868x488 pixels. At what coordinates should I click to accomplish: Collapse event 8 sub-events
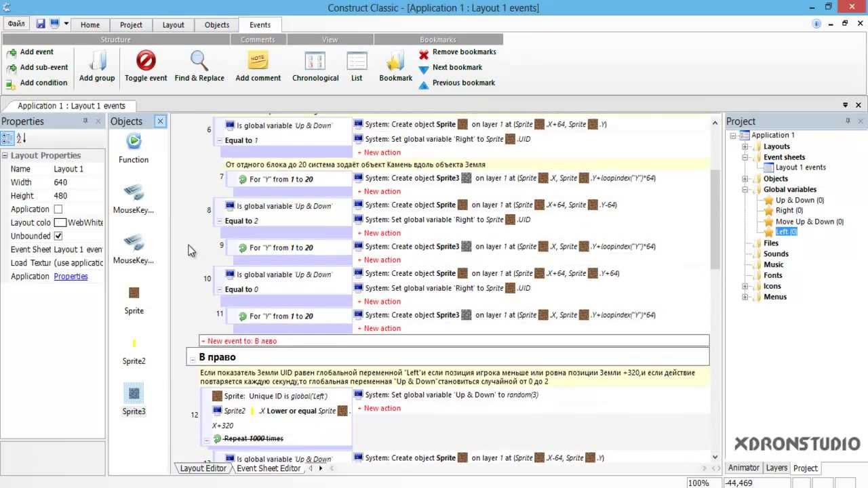click(x=220, y=221)
